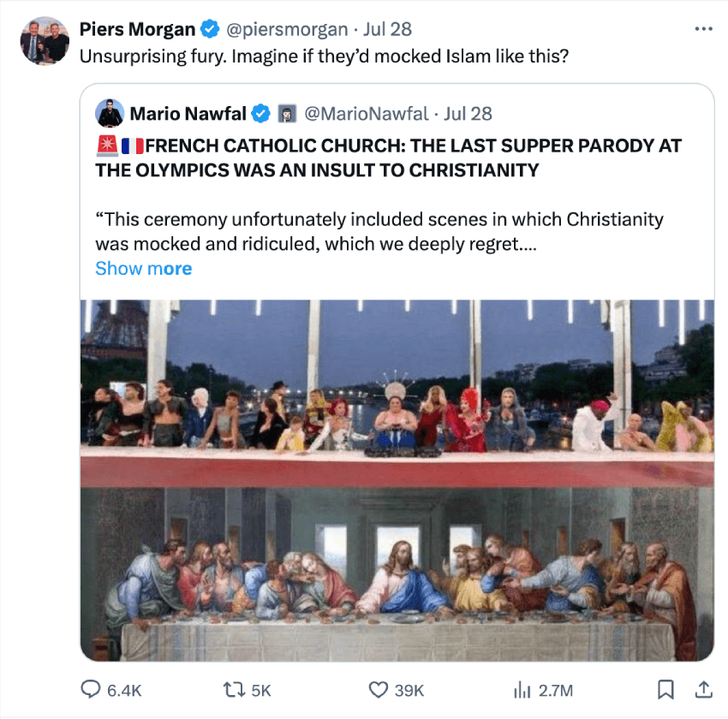Click the quoted tweet headline text
Image resolution: width=728 pixels, height=719 pixels.
coord(388,157)
